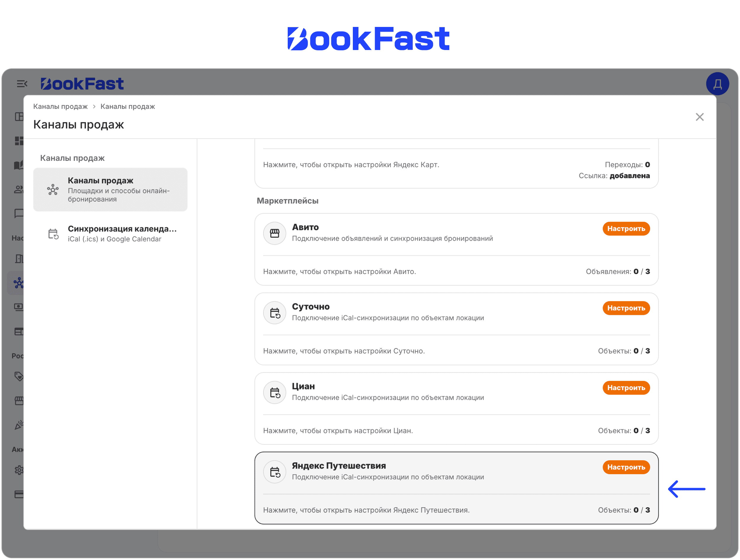This screenshot has height=560, width=740.
Task: Click the second Каналы продаж breadcrumb
Action: [128, 106]
